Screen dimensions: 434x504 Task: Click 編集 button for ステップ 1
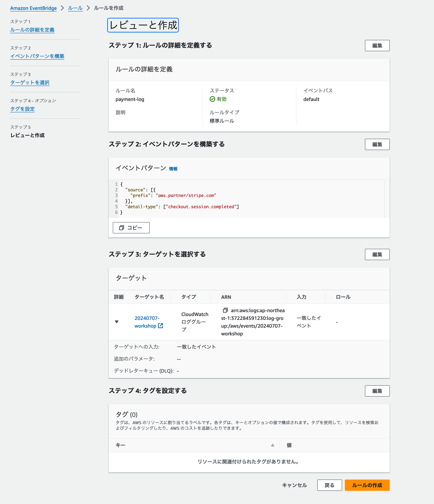377,46
